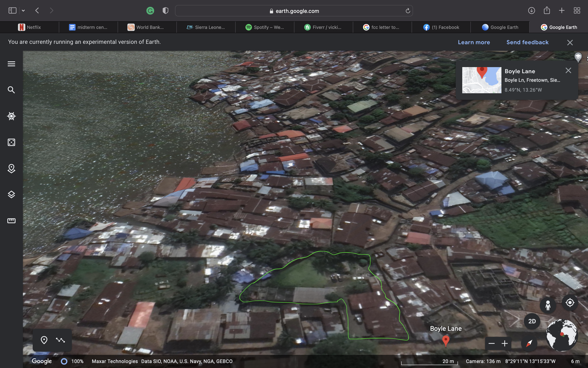
Task: Switch to fcc letter to... tab
Action: tap(382, 27)
